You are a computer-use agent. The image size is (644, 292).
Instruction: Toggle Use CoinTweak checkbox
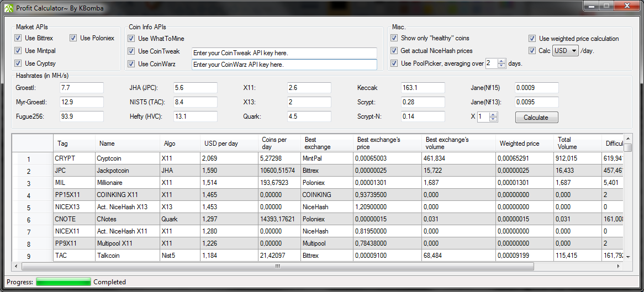(x=131, y=51)
